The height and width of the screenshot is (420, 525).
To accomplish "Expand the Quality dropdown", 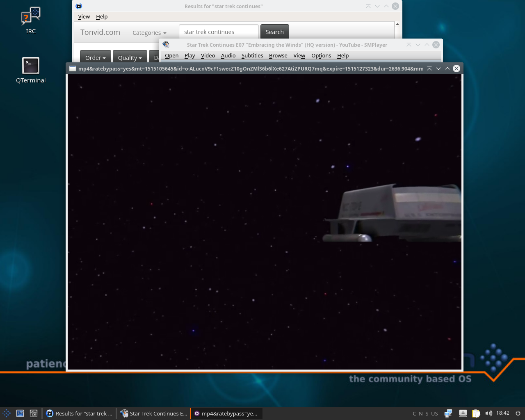I will (x=130, y=57).
